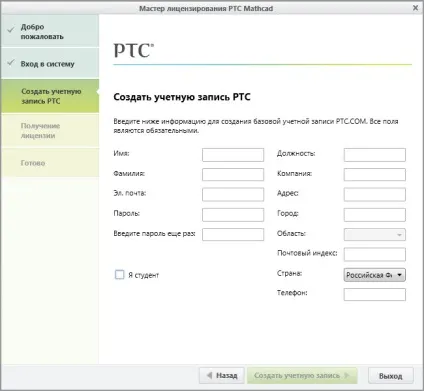424x391 pixels.
Task: Click the 'Компания:' label
Action: (x=294, y=174)
